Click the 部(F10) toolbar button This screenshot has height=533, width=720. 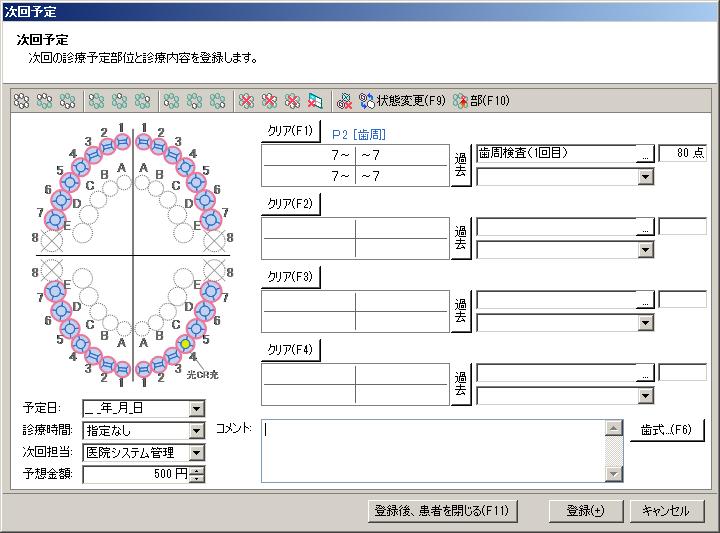coord(481,101)
